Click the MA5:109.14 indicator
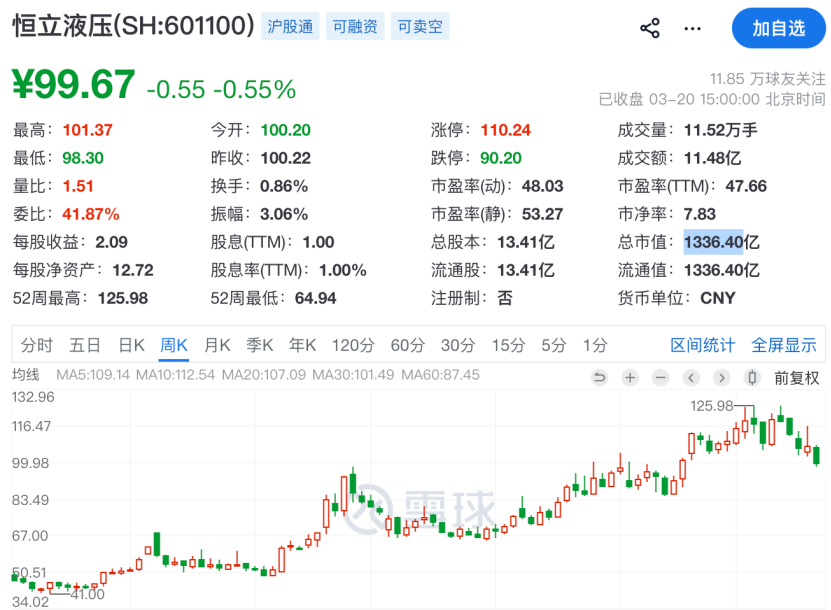This screenshot has height=610, width=831. pos(93,375)
